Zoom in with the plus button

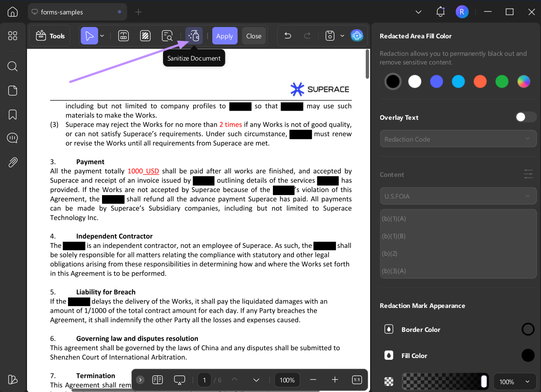click(335, 380)
